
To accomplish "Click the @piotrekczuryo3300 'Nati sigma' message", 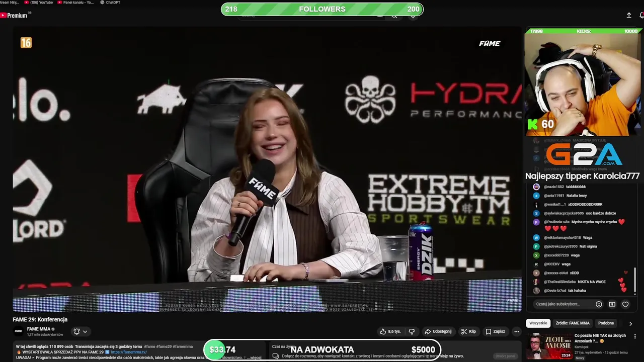I will point(570,246).
